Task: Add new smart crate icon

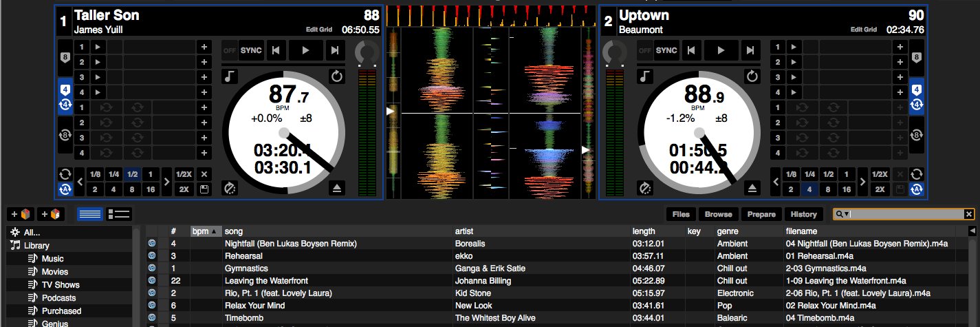Action: tap(51, 214)
